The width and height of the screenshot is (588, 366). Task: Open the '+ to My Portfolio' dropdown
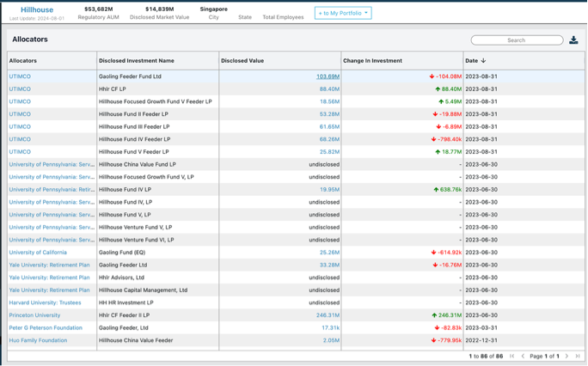(343, 13)
